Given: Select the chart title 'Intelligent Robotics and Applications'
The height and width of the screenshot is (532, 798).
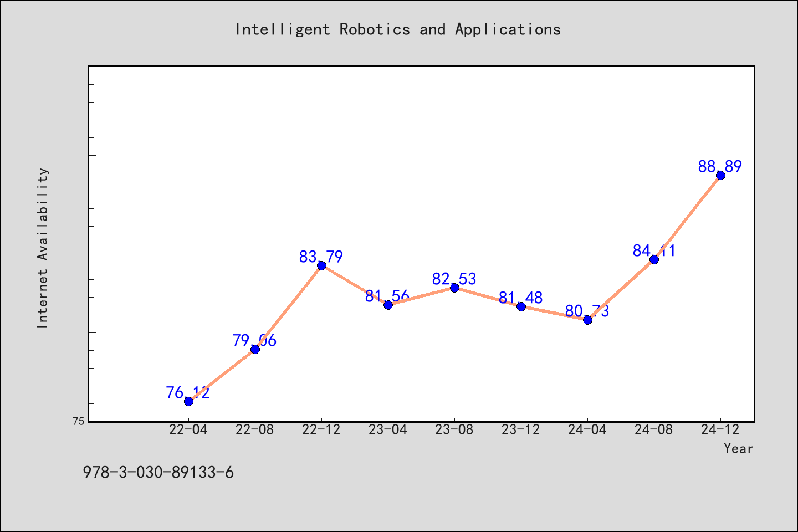Looking at the screenshot, I should (398, 29).
